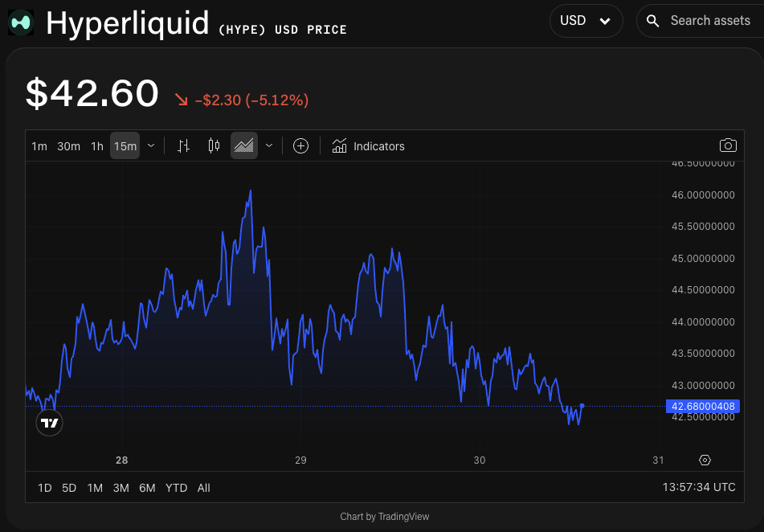Open the Indicators panel
Screen dimensions: 764x532
pyautogui.click(x=369, y=145)
